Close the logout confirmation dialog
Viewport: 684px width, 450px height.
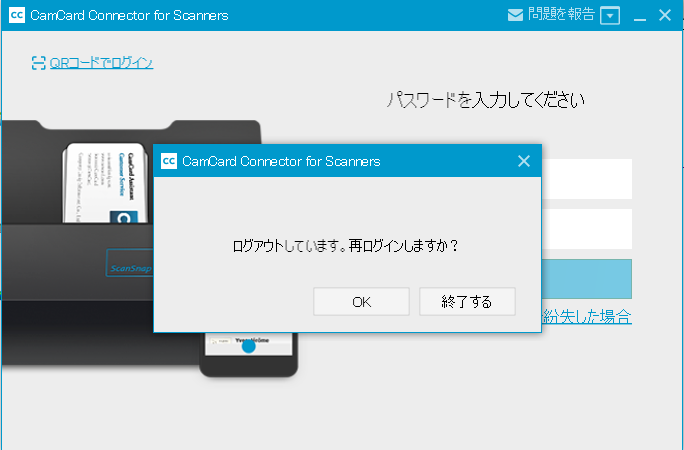[x=523, y=161]
